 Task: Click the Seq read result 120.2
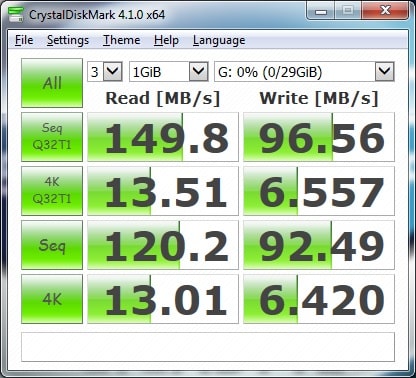tap(163, 245)
